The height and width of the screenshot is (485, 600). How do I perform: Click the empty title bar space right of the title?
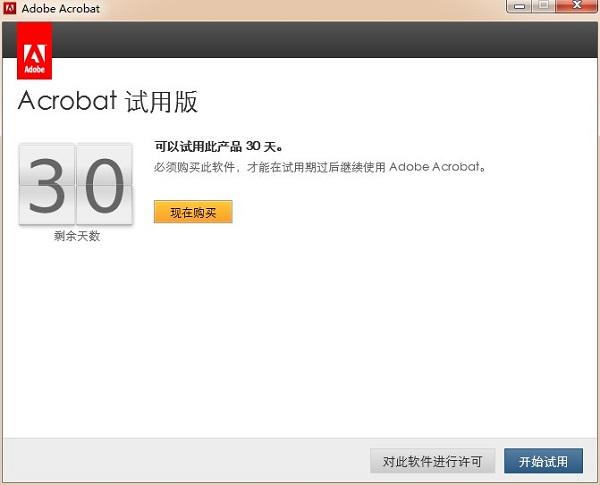(300, 9)
